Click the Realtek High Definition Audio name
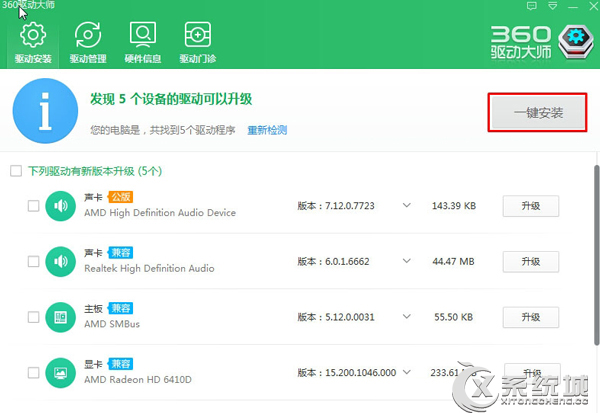Viewport: 600px width, 413px height. tap(149, 269)
